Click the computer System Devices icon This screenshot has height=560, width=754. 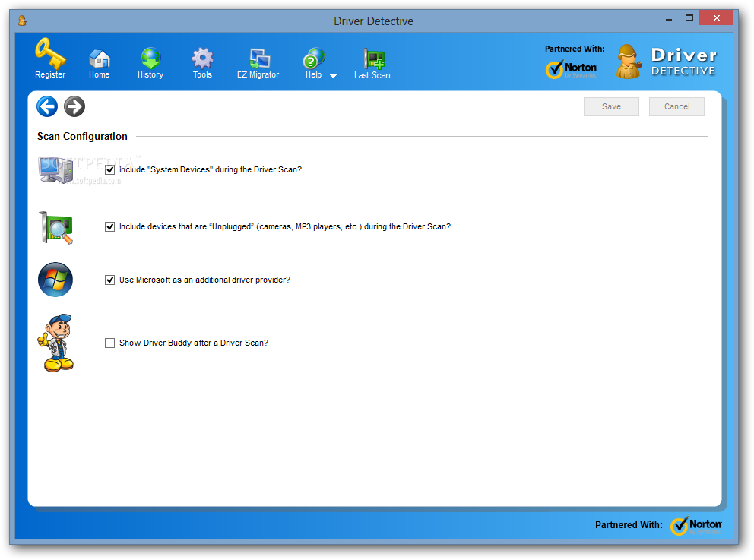click(55, 169)
